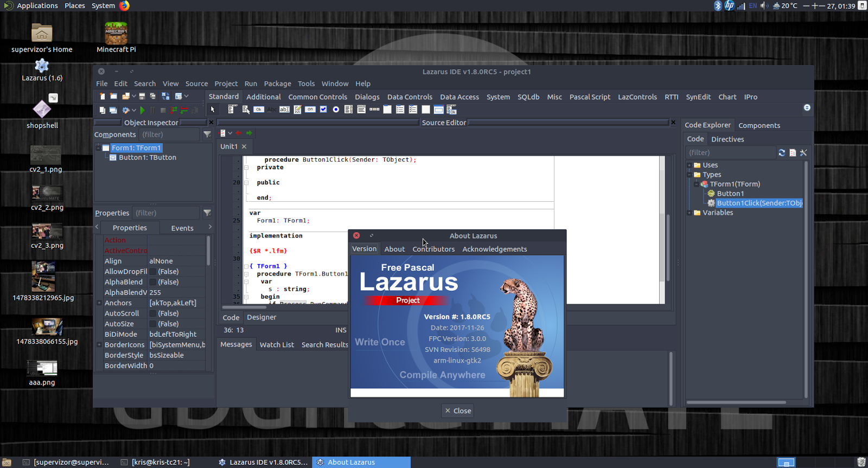The width and height of the screenshot is (868, 468).
Task: Click the Step Over debug icon
Action: point(184,110)
